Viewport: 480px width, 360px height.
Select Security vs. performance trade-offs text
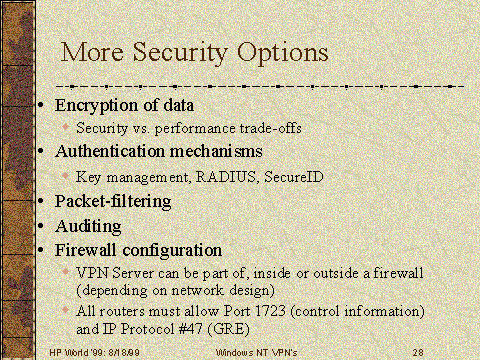pyautogui.click(x=189, y=128)
